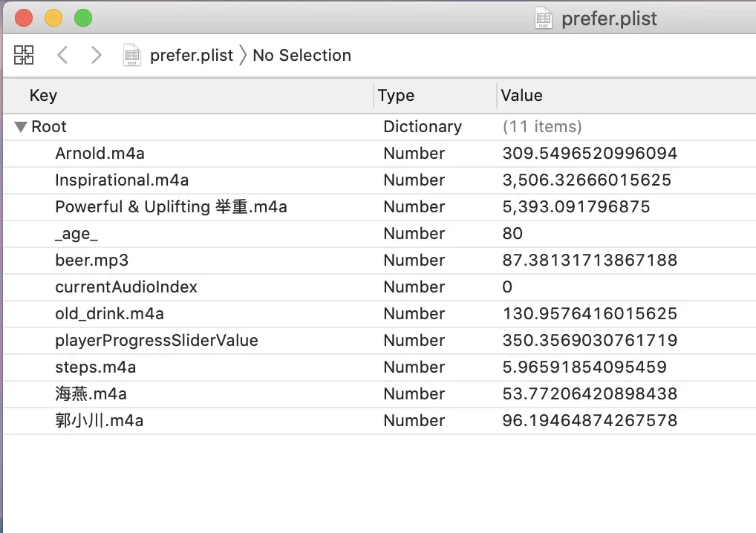Minimize window with the yellow button

tap(53, 18)
